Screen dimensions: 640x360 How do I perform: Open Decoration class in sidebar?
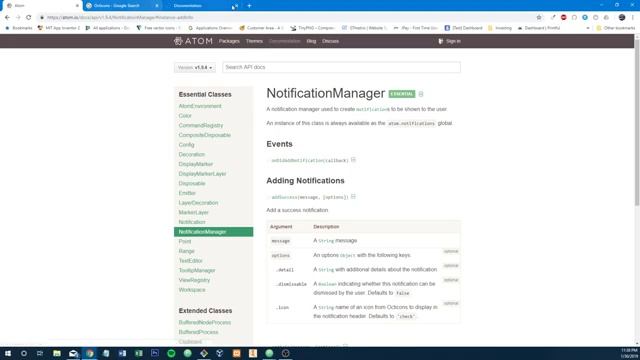coord(192,155)
